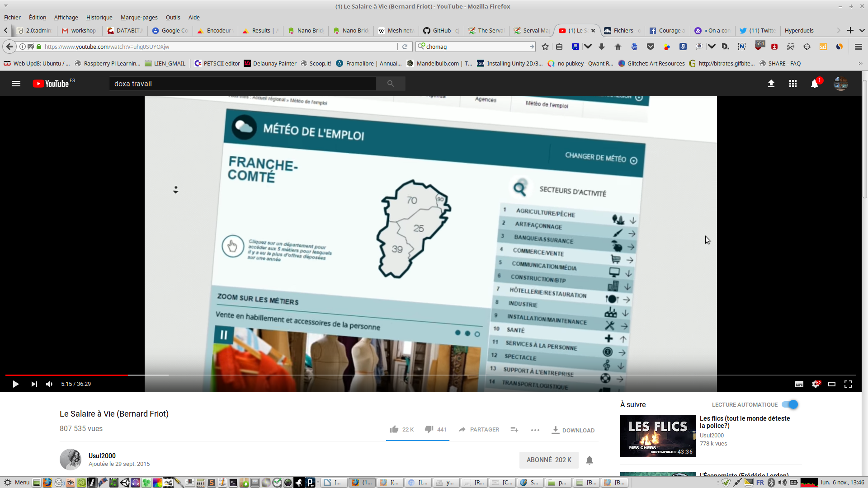Open more actions three-dots menu
Screen dimensions: 868x488
click(535, 430)
